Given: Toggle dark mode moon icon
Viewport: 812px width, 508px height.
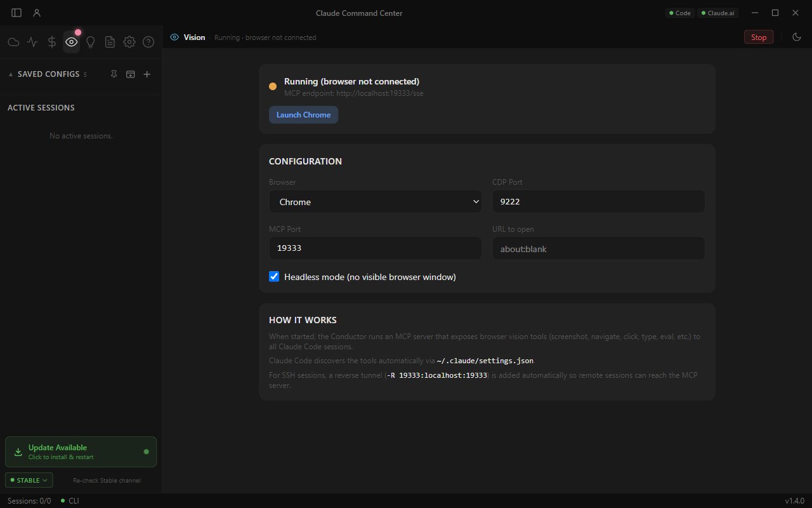Looking at the screenshot, I should (797, 37).
